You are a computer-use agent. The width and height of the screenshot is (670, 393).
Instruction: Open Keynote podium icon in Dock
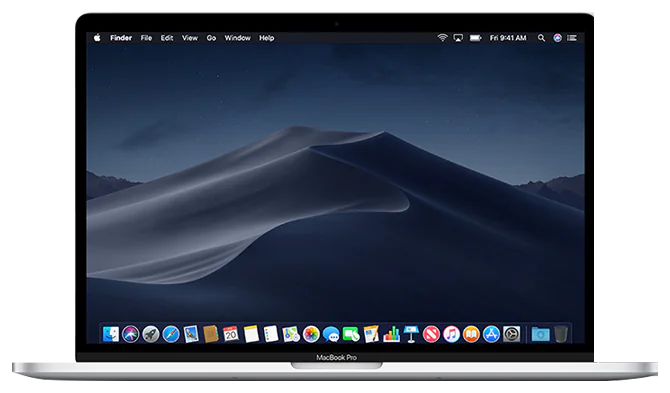(411, 334)
